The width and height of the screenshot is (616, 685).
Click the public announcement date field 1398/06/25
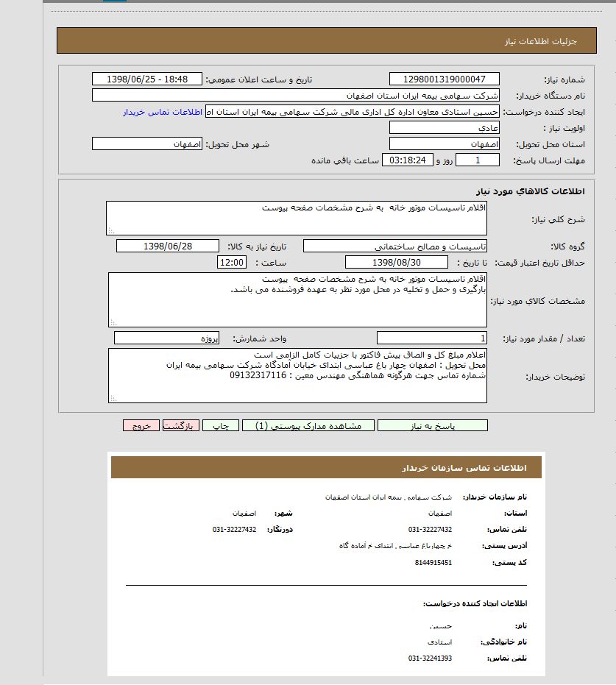[x=147, y=78]
